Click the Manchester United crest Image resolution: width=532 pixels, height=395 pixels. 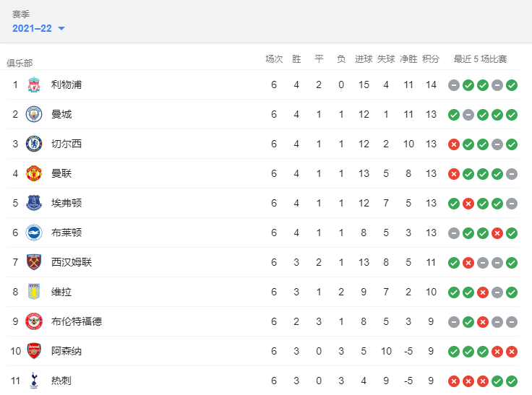(x=34, y=173)
